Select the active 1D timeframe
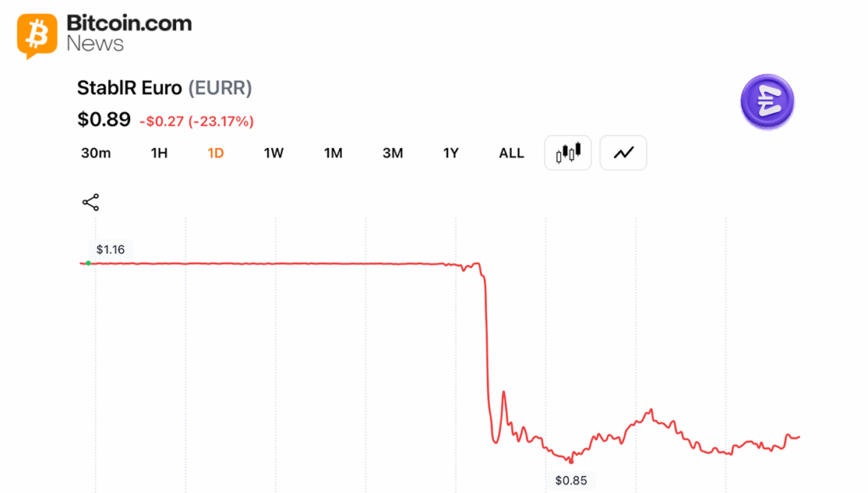The height and width of the screenshot is (493, 868). (x=216, y=153)
